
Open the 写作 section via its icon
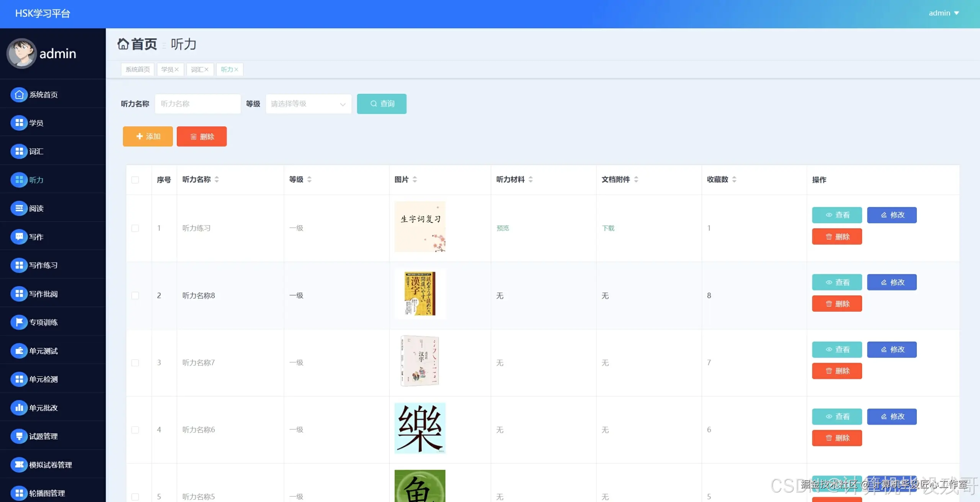point(20,237)
